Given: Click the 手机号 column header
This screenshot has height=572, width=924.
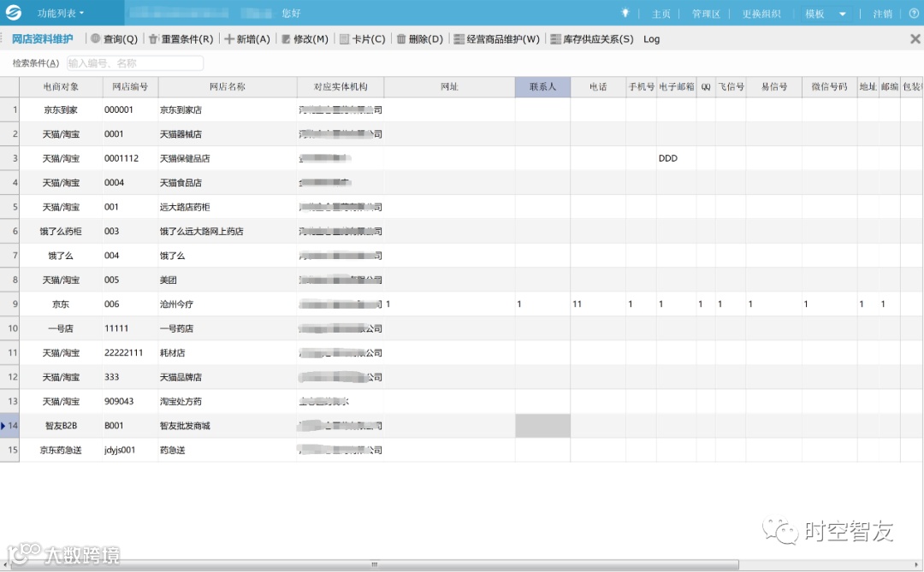Looking at the screenshot, I should [x=641, y=86].
